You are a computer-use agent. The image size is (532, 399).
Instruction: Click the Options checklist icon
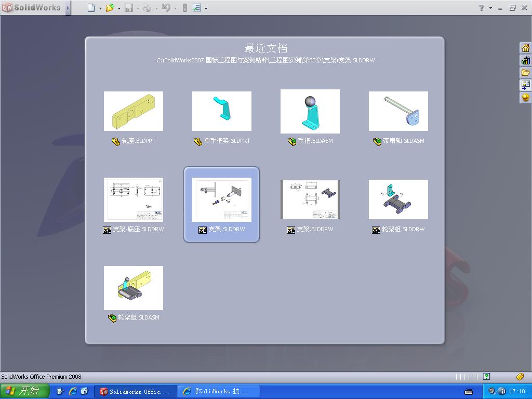click(197, 7)
